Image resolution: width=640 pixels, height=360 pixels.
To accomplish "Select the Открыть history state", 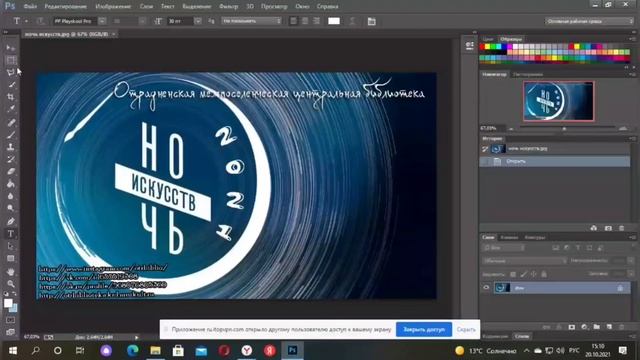I will coord(555,162).
